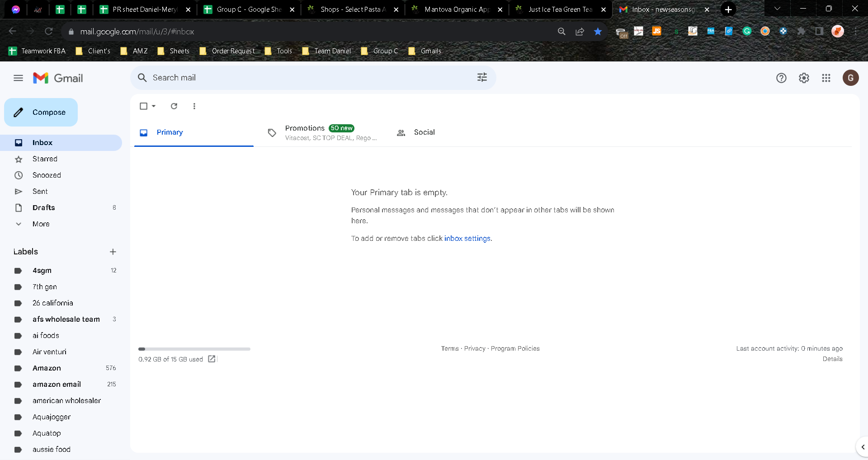Viewport: 868px width, 460px height.
Task: Open Program Policies link
Action: coord(515,348)
